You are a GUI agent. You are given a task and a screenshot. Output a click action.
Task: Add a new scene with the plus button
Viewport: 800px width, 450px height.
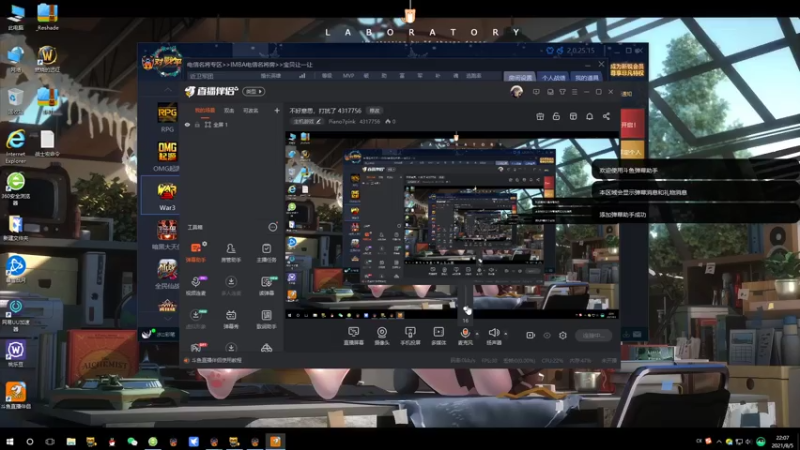tap(277, 110)
